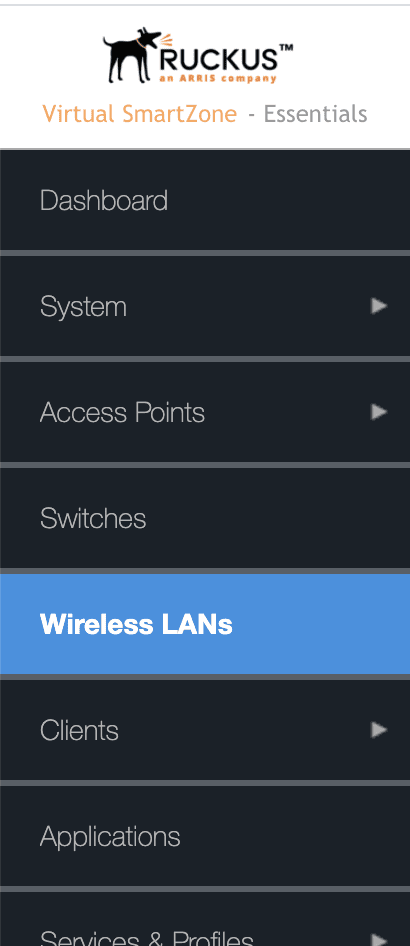Click the divider between Switches and Wireless LANs

tap(205, 571)
